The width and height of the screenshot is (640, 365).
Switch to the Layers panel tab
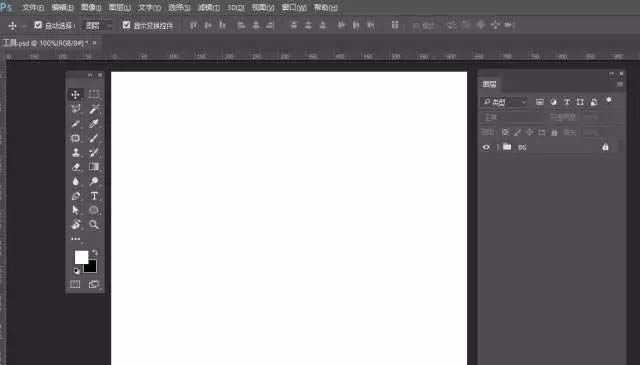(489, 84)
